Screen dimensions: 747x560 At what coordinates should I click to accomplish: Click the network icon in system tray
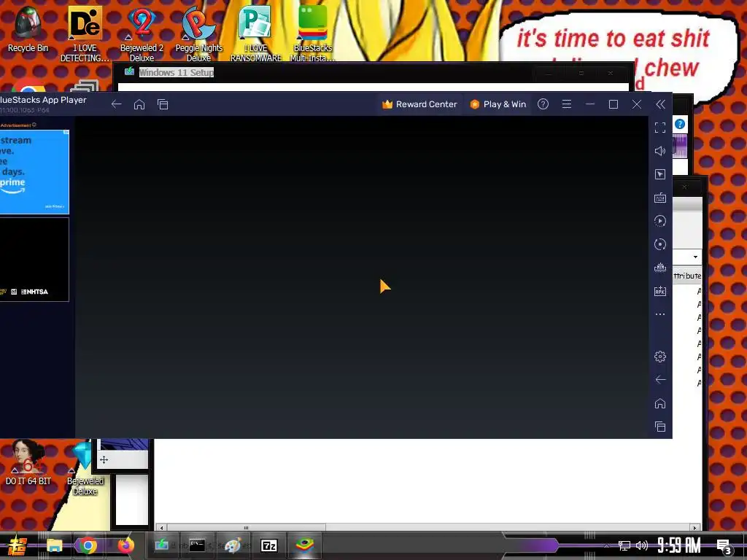tap(624, 545)
